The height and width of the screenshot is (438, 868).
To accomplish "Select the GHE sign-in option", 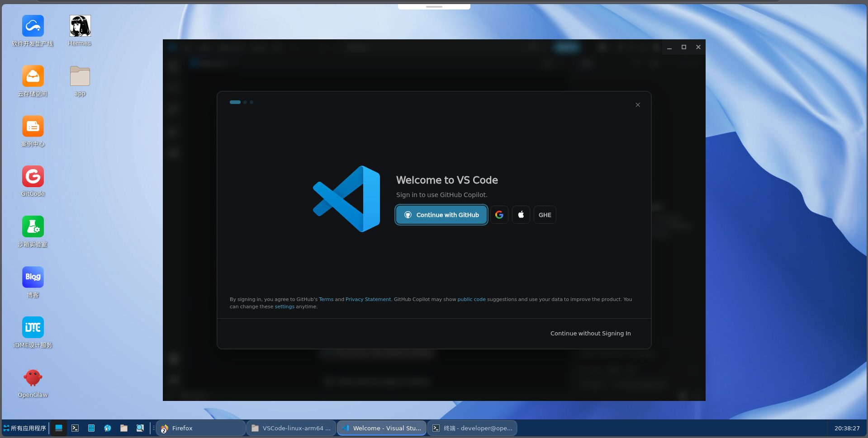I will click(x=545, y=215).
